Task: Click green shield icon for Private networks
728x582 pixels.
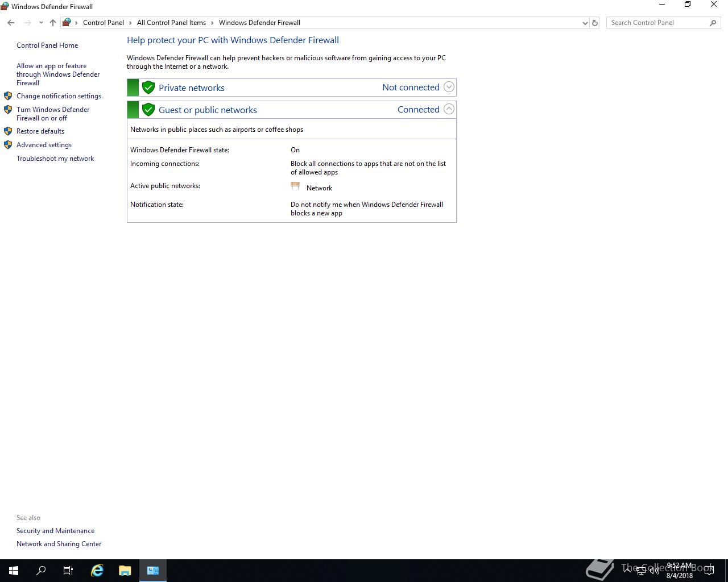Action: tap(148, 88)
